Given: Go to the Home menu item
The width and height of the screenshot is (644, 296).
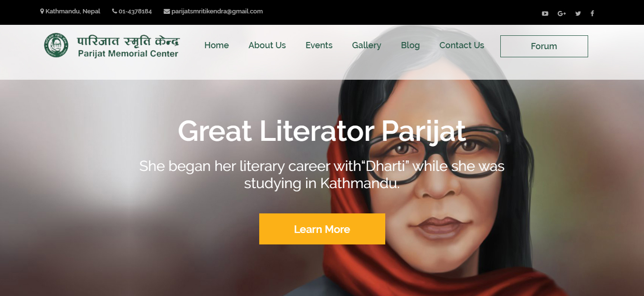Looking at the screenshot, I should (216, 45).
